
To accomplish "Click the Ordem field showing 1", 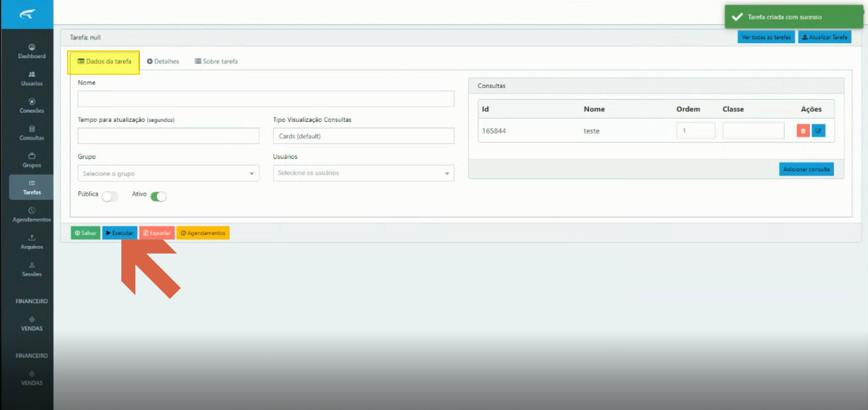I will pyautogui.click(x=696, y=130).
